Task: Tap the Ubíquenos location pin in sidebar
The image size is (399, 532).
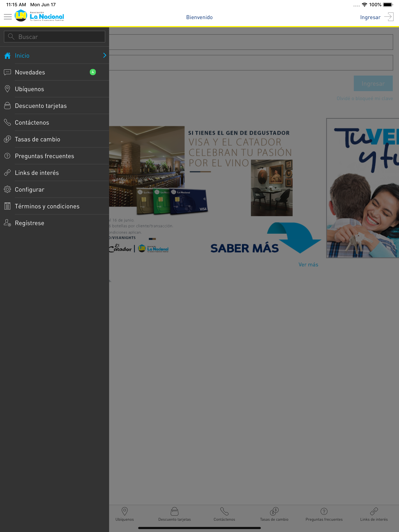Action: (x=7, y=89)
